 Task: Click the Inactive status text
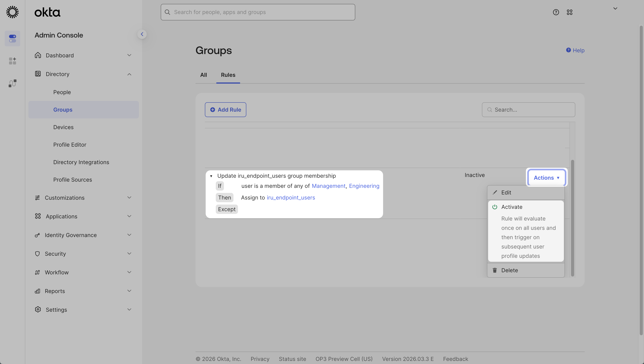pyautogui.click(x=474, y=175)
